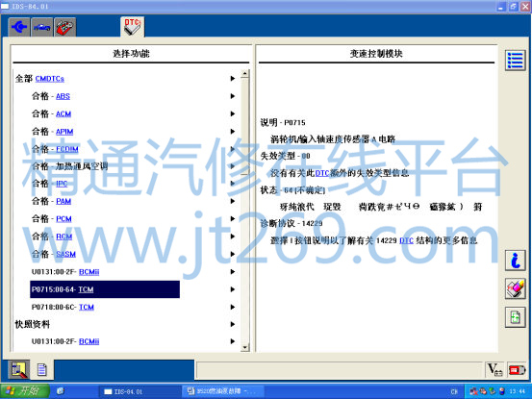
Task: Click the red battery connection icon
Action: [517, 370]
